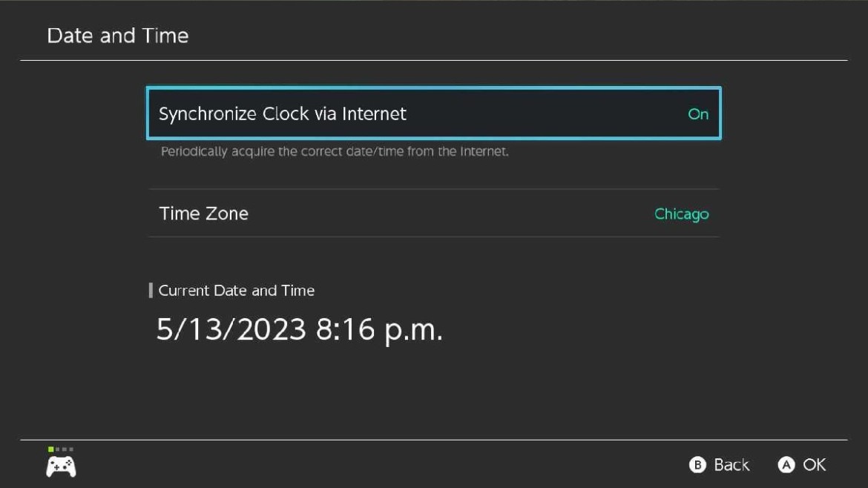This screenshot has height=488, width=868.
Task: Click the 5/13/2023 date text
Action: (x=231, y=329)
